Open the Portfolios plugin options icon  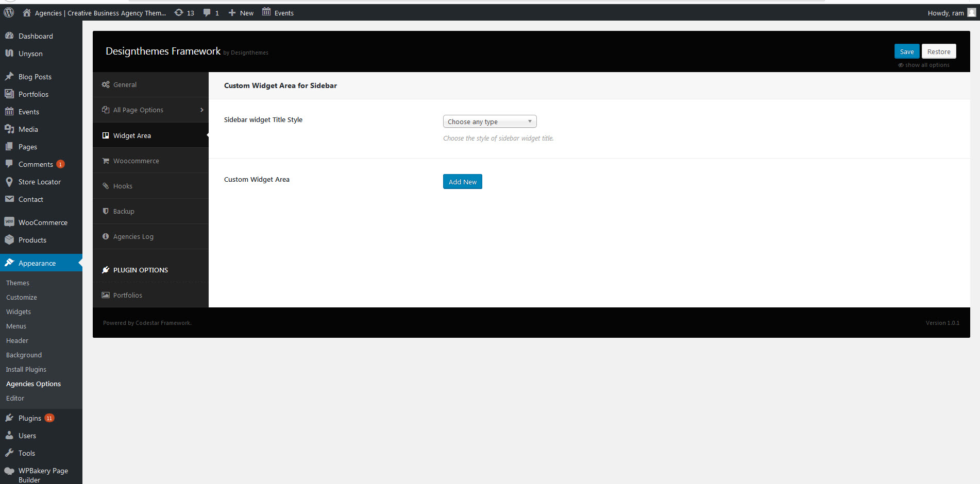point(106,295)
